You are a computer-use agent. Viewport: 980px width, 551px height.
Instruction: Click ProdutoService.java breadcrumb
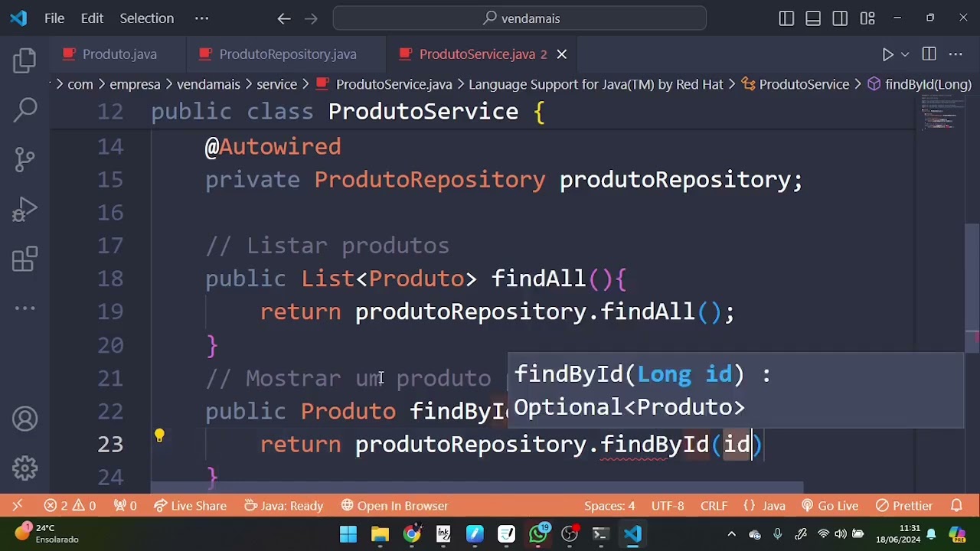(x=384, y=84)
